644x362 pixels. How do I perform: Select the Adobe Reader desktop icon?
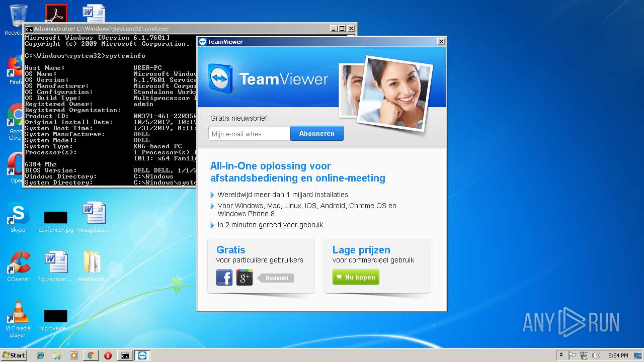pyautogui.click(x=56, y=14)
